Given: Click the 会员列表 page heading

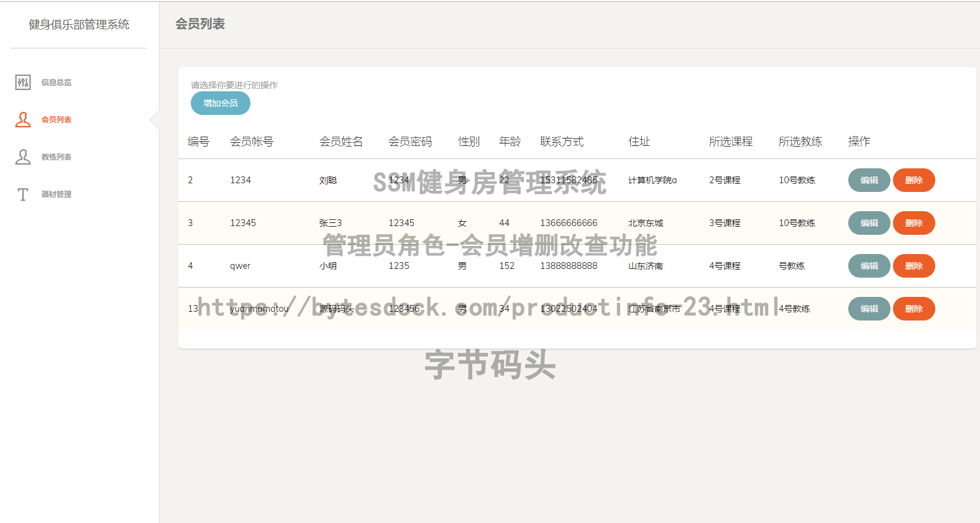Looking at the screenshot, I should point(200,24).
